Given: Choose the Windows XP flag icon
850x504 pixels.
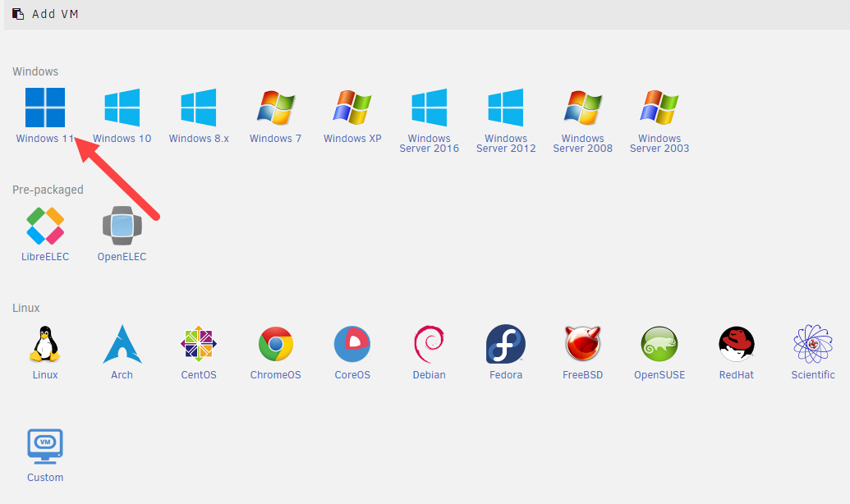Looking at the screenshot, I should tap(352, 108).
